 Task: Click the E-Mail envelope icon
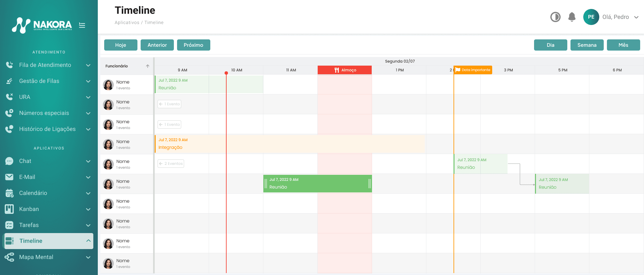(x=10, y=177)
